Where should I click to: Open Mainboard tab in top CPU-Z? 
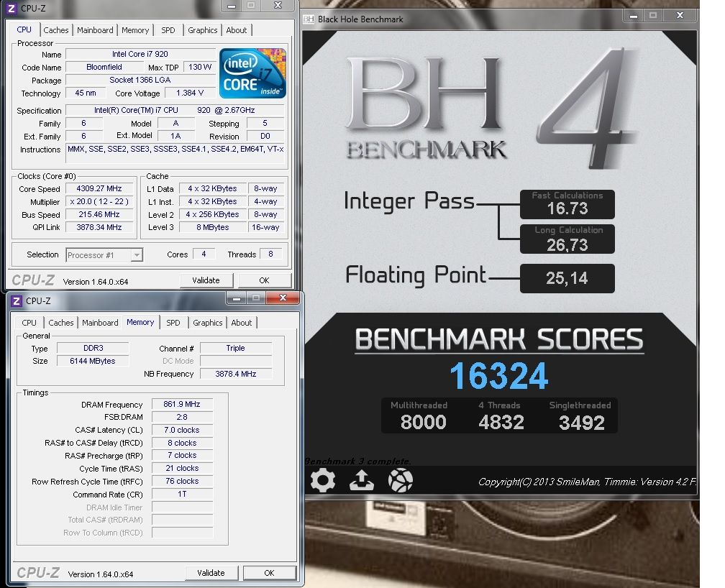point(95,30)
